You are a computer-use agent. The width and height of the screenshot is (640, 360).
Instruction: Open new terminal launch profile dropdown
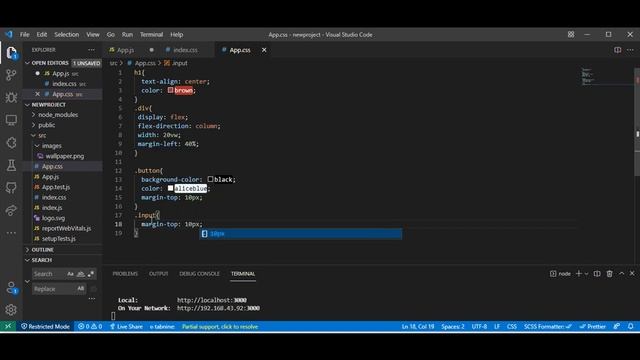[x=587, y=274]
